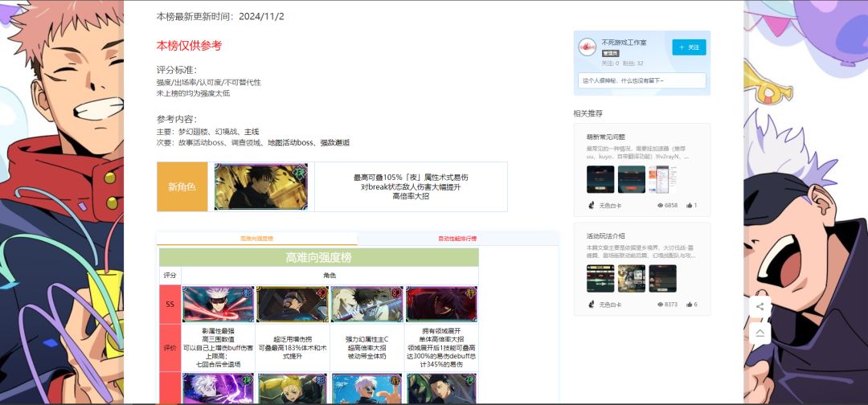Click second SS character card with sunglasses

click(293, 304)
